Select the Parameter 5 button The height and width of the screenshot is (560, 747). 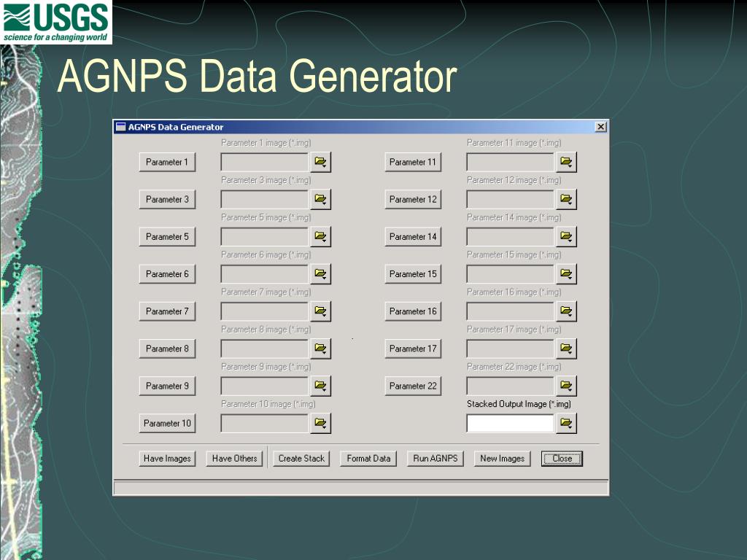pyautogui.click(x=167, y=237)
